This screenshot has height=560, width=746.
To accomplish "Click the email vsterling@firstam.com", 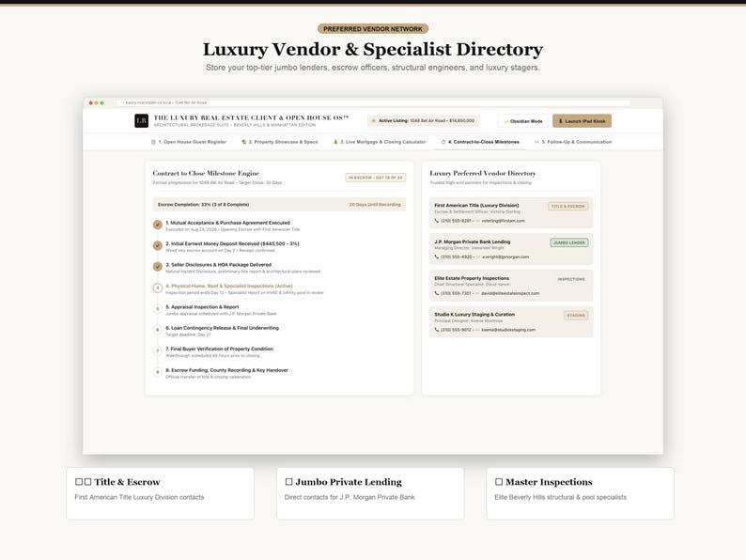I will pos(503,221).
